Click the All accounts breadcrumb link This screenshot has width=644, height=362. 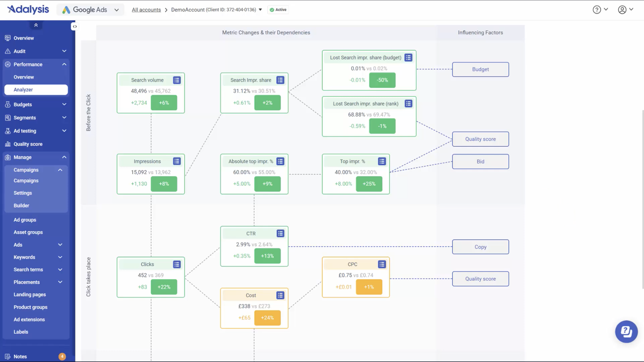click(146, 10)
